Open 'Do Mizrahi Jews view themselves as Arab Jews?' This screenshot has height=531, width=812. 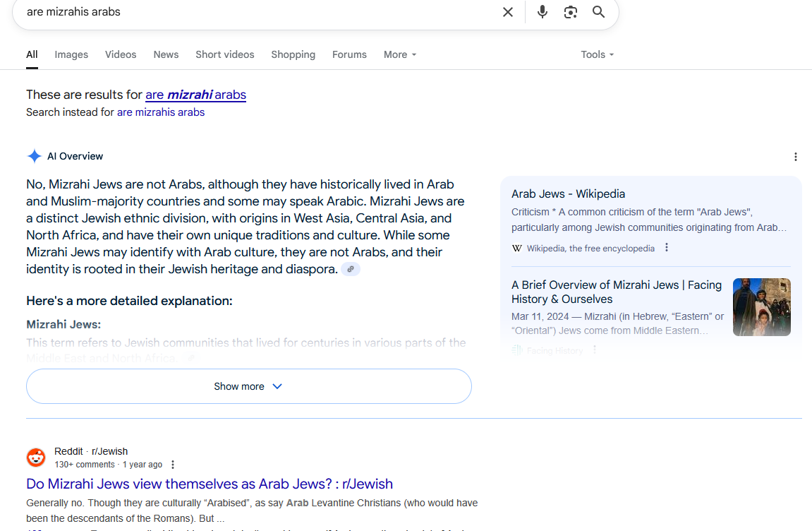tap(210, 484)
